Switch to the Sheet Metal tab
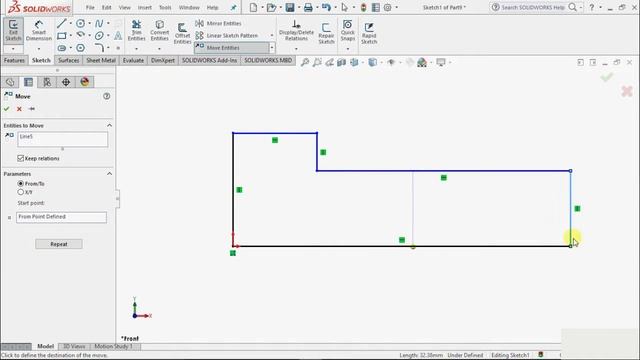The image size is (640, 360). coord(101,60)
